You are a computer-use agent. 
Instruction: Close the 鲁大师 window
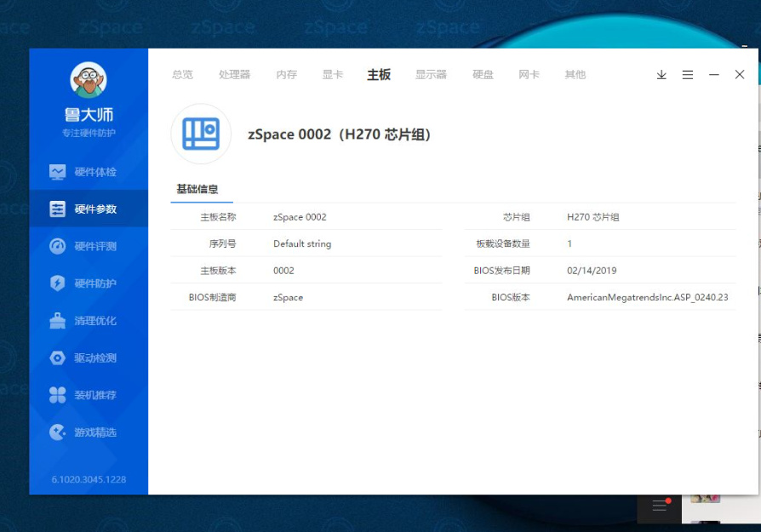coord(740,74)
